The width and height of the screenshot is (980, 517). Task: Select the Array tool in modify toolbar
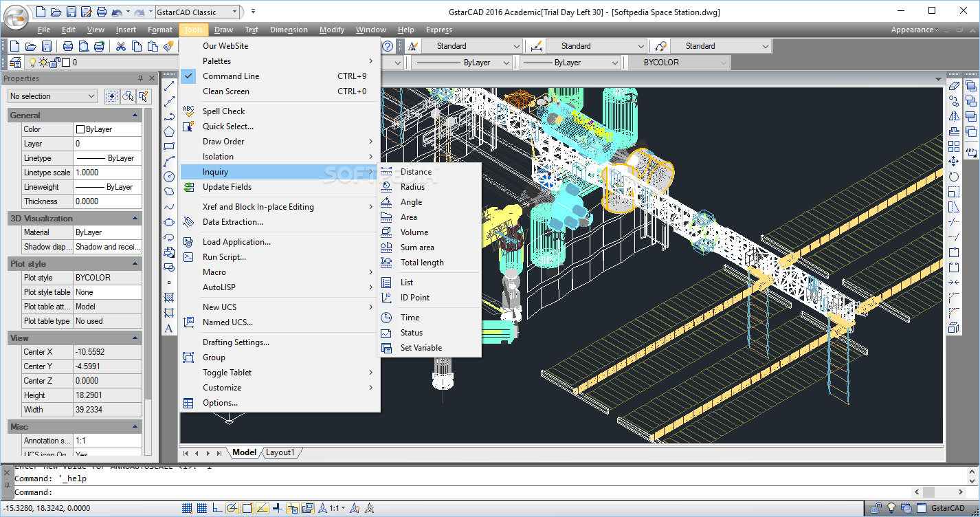click(x=953, y=146)
